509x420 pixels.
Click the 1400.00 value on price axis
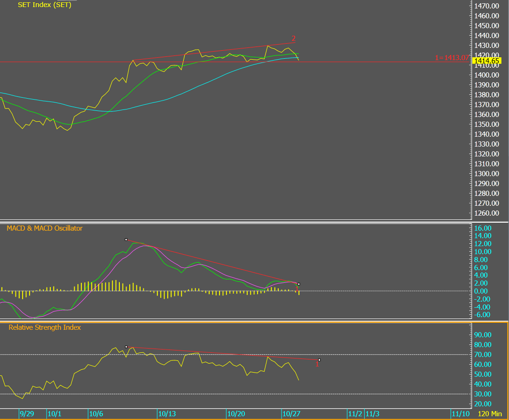click(x=486, y=75)
